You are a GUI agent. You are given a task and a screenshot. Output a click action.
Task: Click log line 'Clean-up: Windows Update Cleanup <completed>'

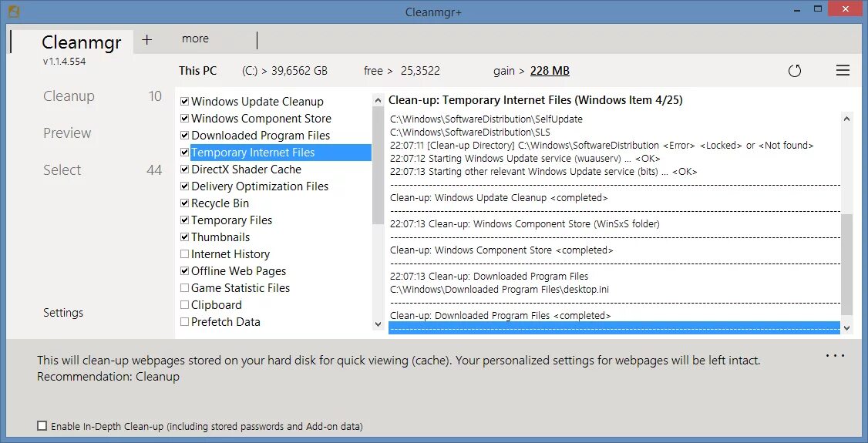pos(499,197)
